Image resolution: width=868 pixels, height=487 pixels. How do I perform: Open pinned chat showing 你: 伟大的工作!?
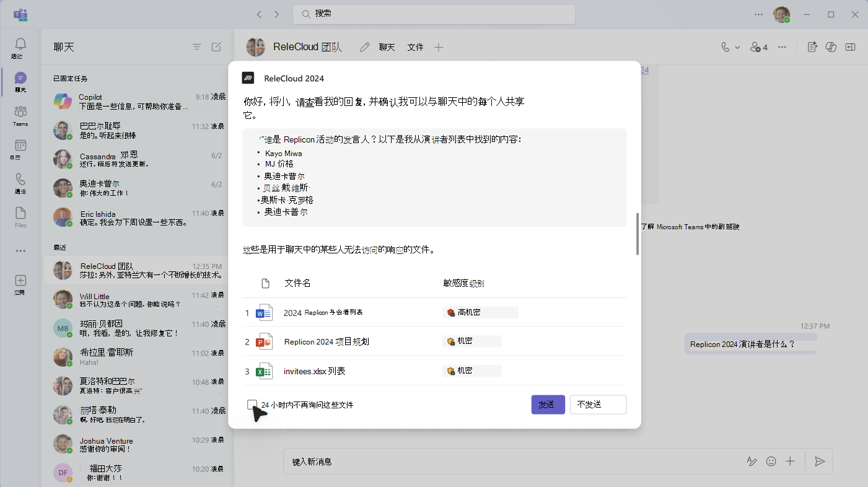(x=139, y=188)
